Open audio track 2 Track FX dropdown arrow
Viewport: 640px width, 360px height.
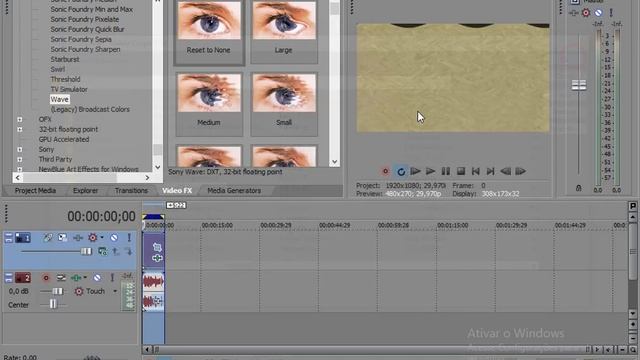[x=85, y=278]
